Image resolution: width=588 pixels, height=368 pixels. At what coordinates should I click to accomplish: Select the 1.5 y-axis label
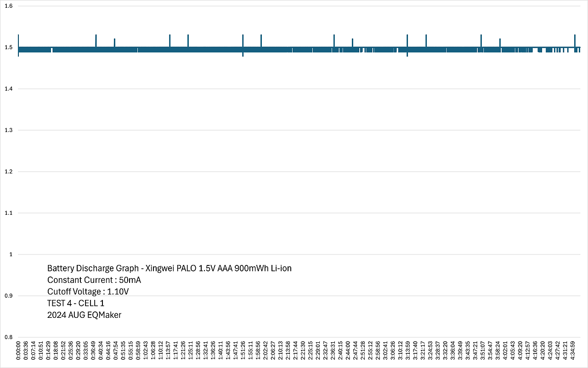point(8,47)
